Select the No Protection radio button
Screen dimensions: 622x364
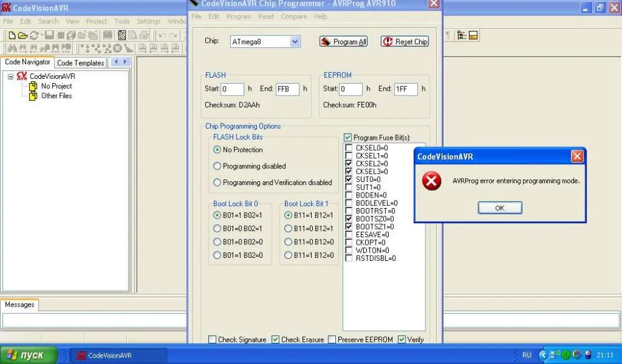[217, 150]
